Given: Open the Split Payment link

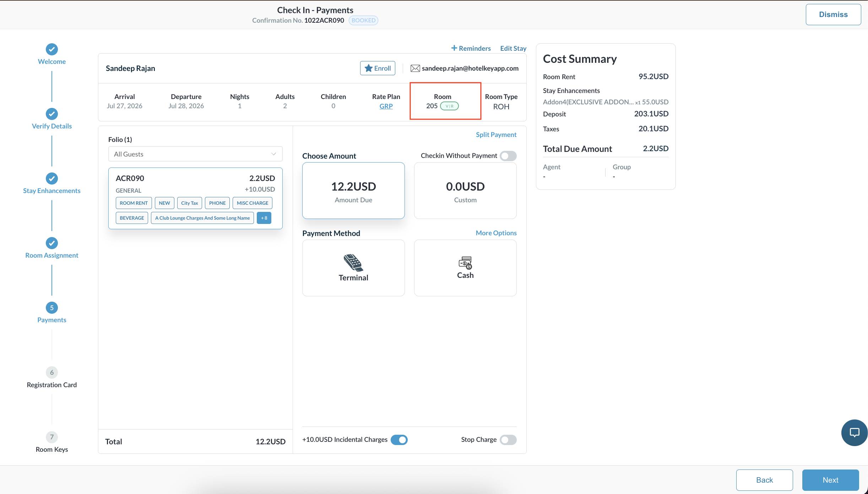Looking at the screenshot, I should click(496, 135).
